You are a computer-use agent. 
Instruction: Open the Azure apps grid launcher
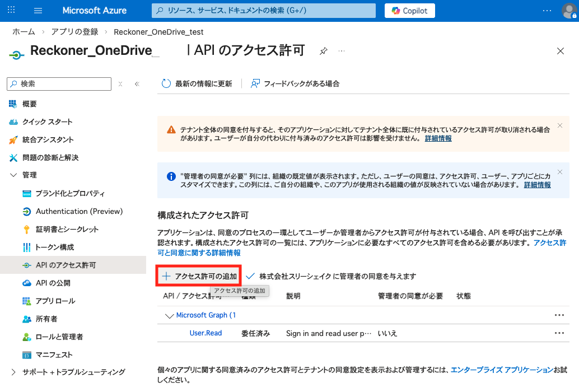11,10
